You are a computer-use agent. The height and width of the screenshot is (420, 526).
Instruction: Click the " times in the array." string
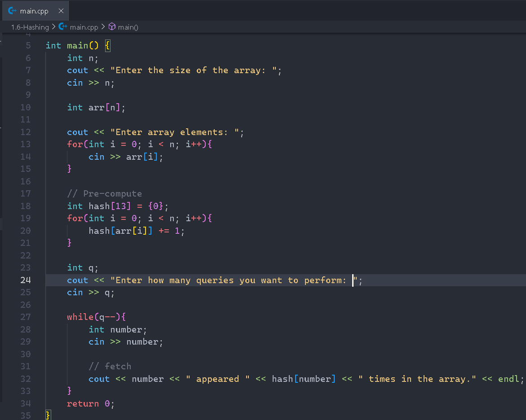(x=417, y=379)
